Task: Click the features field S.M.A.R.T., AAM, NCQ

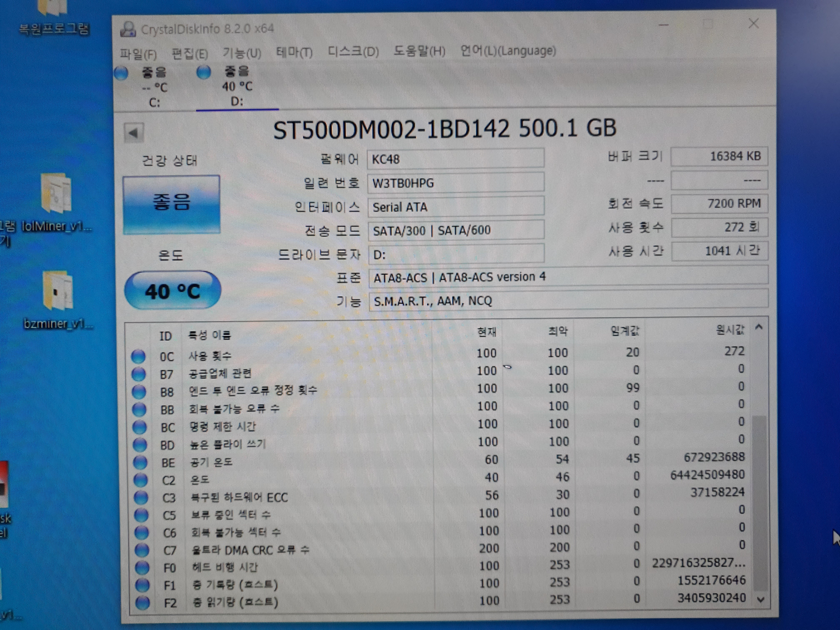Action: click(x=569, y=300)
